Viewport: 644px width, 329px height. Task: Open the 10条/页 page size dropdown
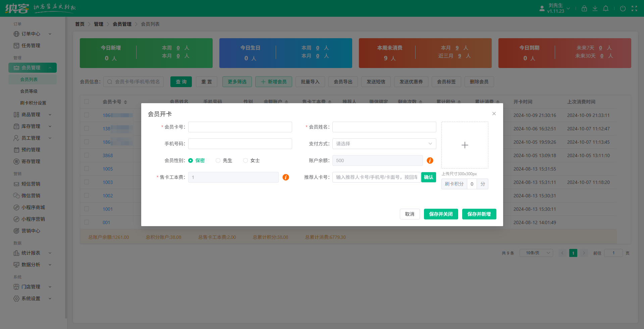coord(536,253)
